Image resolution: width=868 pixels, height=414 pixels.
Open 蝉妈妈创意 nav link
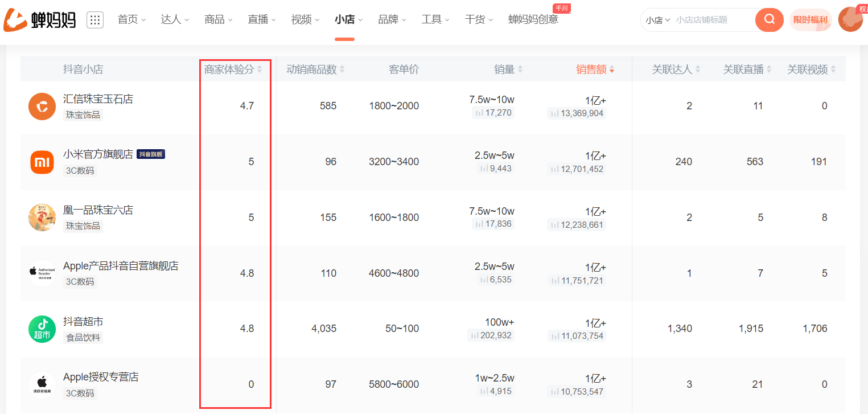[x=533, y=19]
